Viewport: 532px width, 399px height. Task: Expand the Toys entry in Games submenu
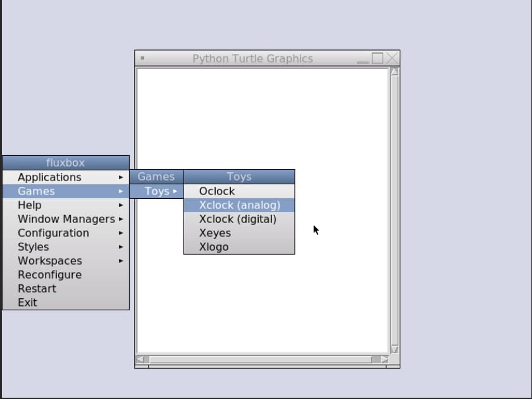click(156, 191)
